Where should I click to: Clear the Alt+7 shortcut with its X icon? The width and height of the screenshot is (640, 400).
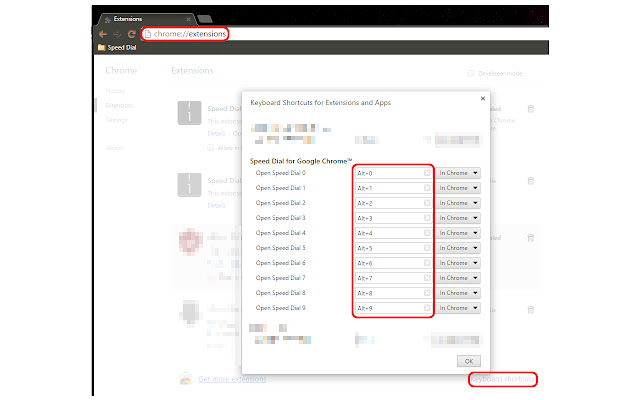tap(427, 278)
